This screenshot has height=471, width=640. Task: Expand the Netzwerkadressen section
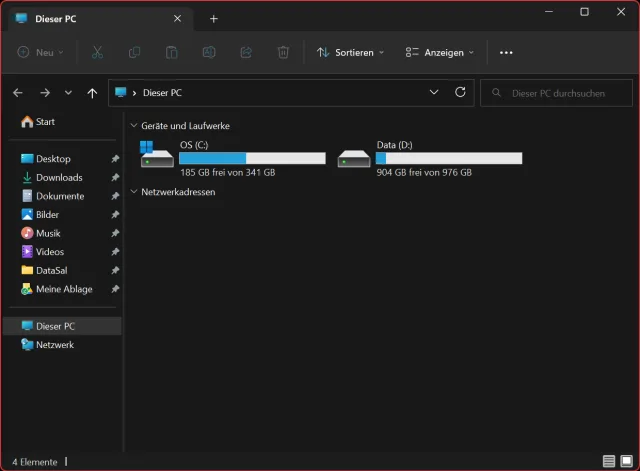134,192
